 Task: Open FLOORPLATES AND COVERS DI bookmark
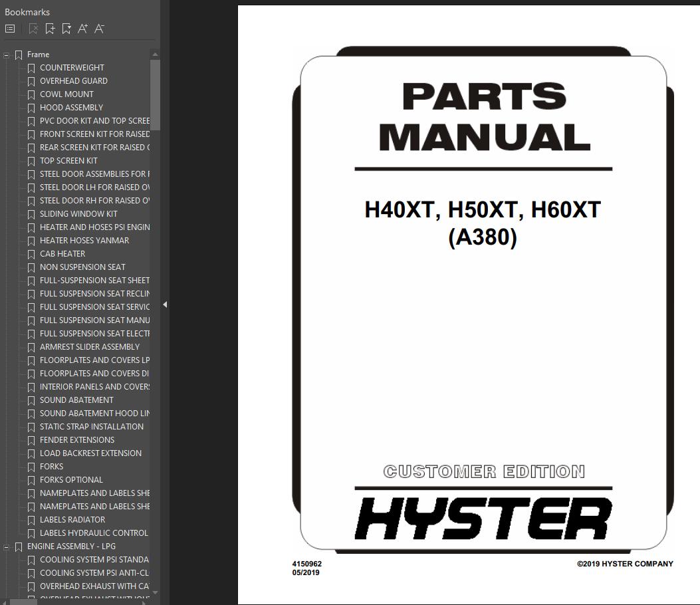tap(94, 373)
